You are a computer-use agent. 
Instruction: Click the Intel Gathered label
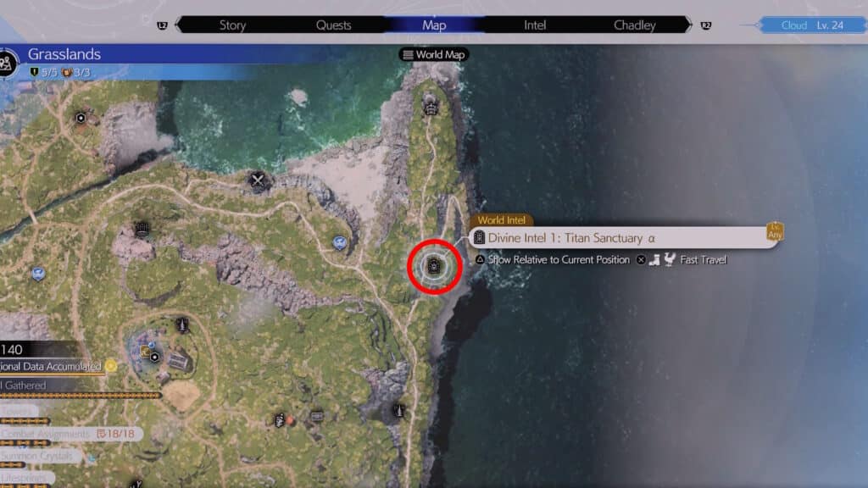[23, 385]
